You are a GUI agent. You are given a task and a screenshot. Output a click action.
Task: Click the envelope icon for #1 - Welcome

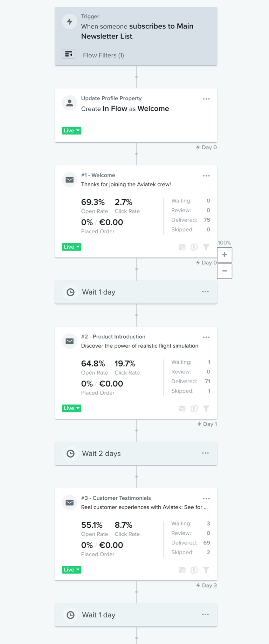point(70,180)
